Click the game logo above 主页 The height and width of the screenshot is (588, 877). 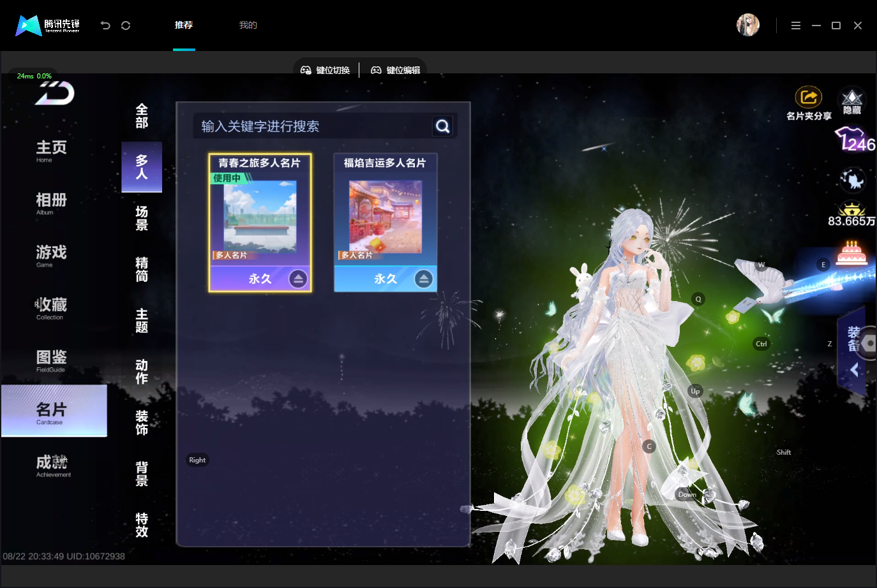point(55,93)
